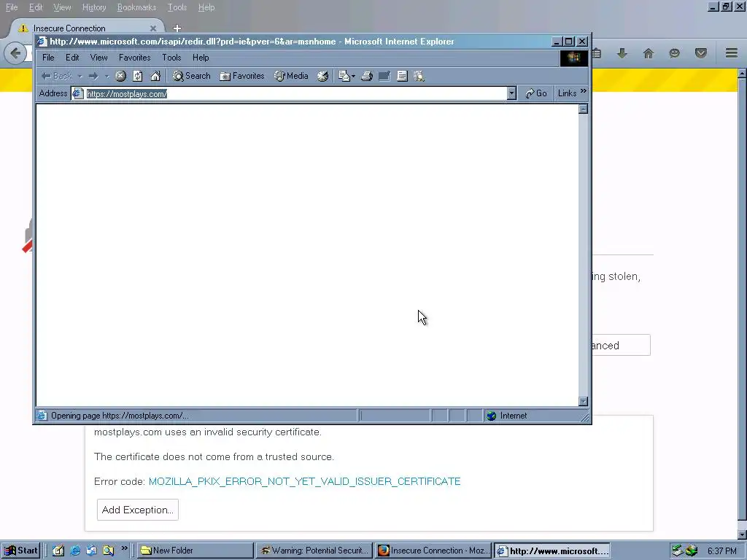
Task: Open the IE File menu
Action: coord(48,58)
